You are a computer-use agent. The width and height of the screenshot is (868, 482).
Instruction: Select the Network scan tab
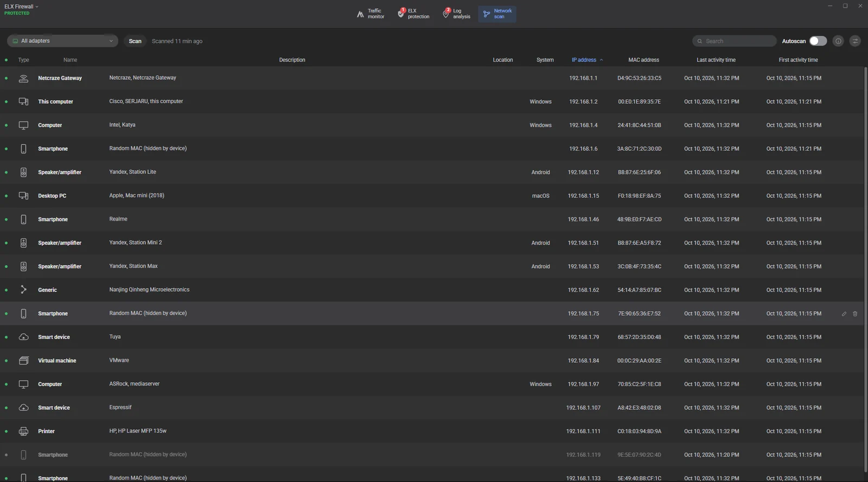[x=497, y=14]
